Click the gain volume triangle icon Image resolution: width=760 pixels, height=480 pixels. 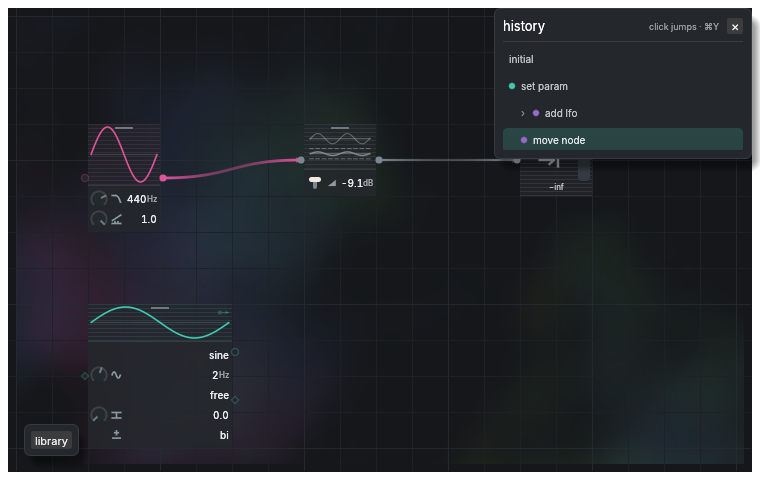click(332, 183)
